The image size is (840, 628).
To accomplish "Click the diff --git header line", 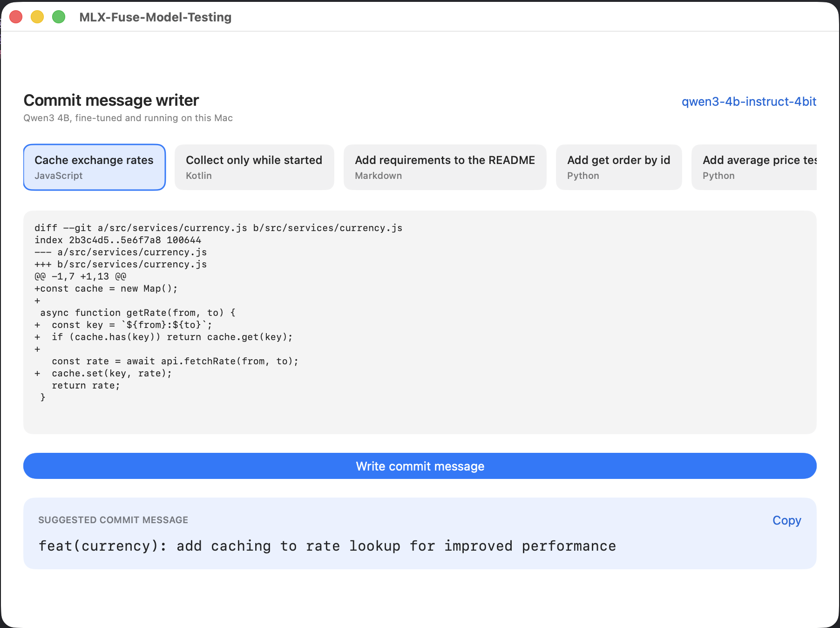I will pos(218,228).
